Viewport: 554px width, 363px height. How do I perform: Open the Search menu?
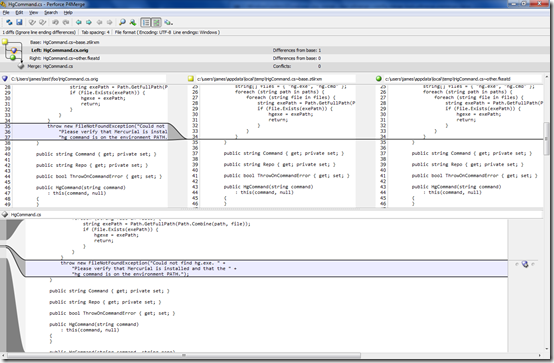click(51, 12)
